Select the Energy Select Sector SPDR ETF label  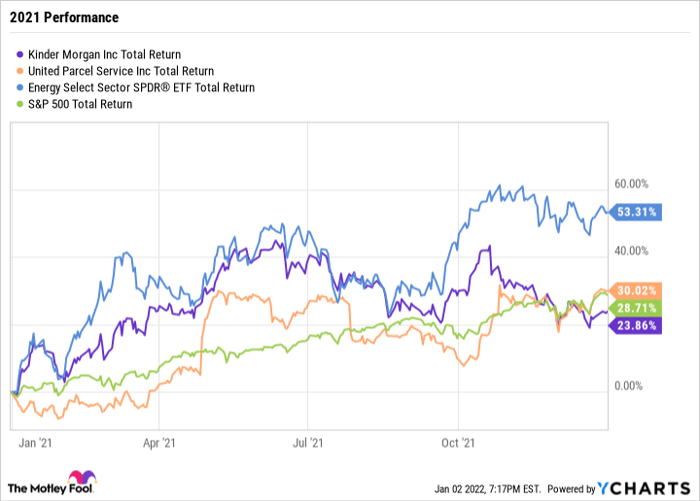(143, 88)
